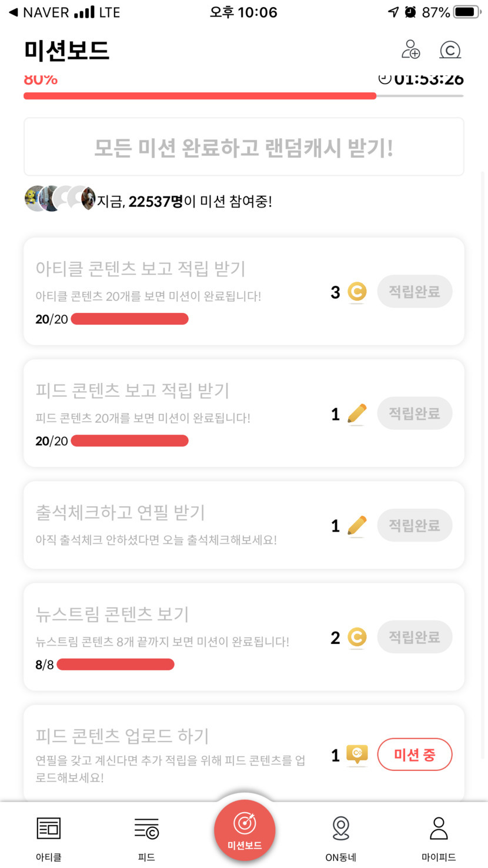The image size is (488, 868).
Task: Tap the 미션보드 tab label
Action: (245, 846)
